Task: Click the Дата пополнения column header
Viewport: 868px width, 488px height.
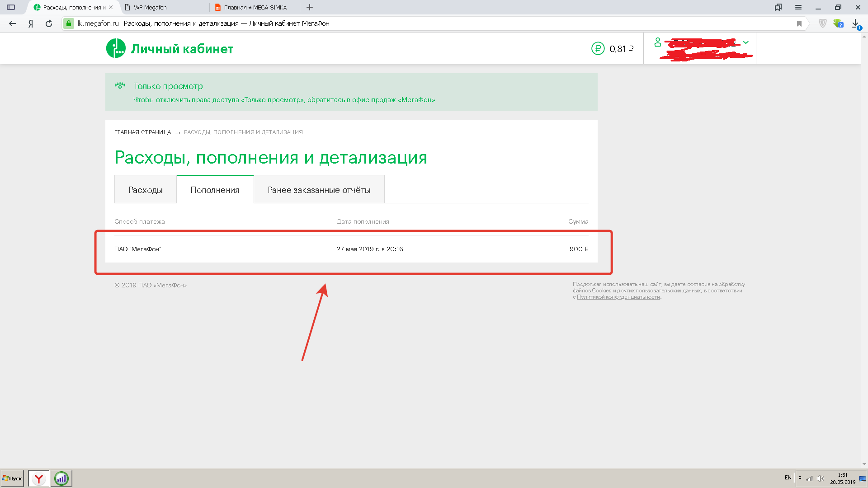Action: pyautogui.click(x=363, y=221)
